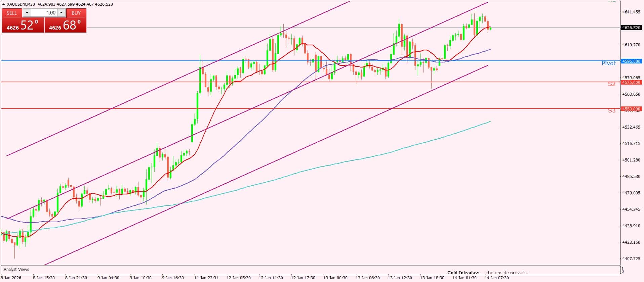This screenshot has height=282, width=644.
Task: Click the SELL button
Action: 12,13
